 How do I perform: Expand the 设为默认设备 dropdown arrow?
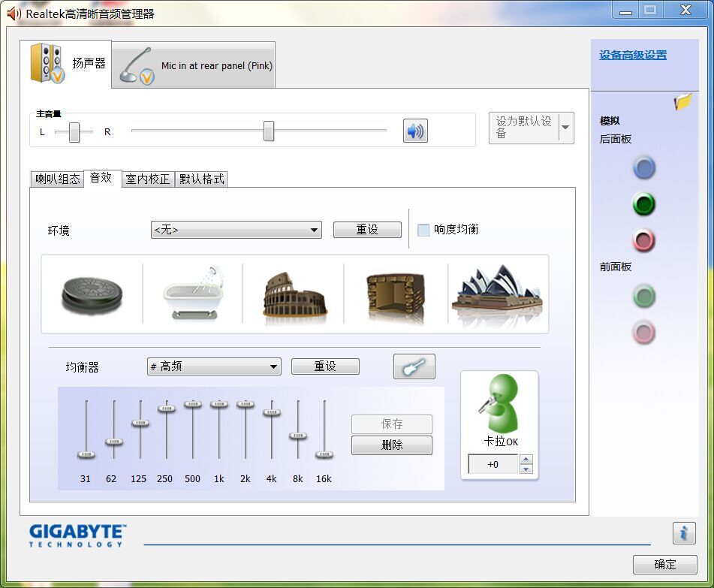point(565,127)
